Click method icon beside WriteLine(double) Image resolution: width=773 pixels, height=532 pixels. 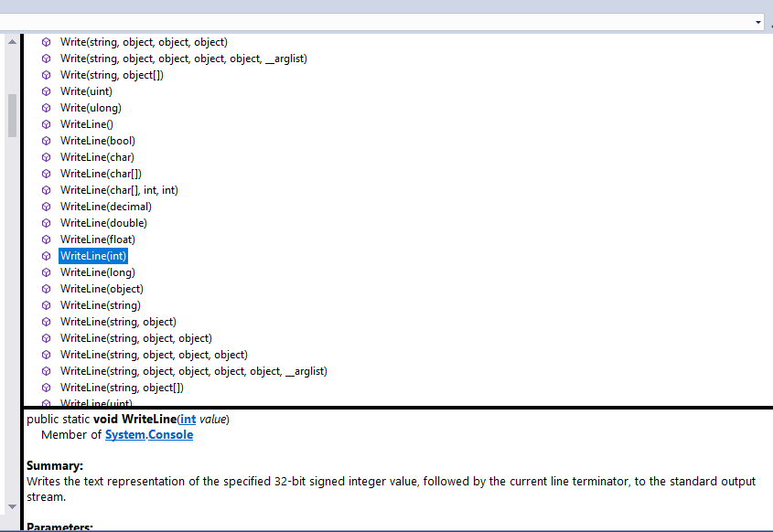coord(47,223)
